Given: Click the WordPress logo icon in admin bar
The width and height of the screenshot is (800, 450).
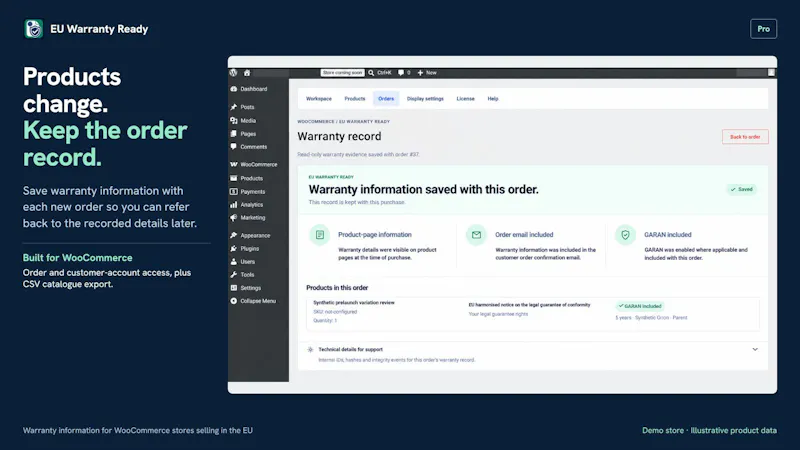Looking at the screenshot, I should 234,72.
